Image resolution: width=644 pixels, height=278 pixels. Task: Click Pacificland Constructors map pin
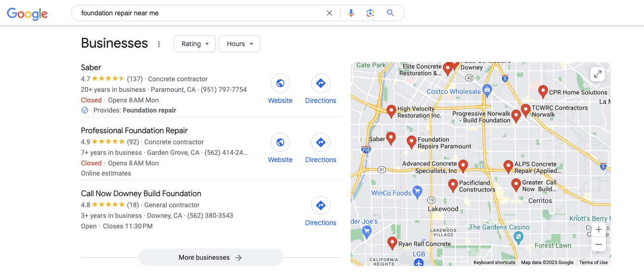(453, 186)
